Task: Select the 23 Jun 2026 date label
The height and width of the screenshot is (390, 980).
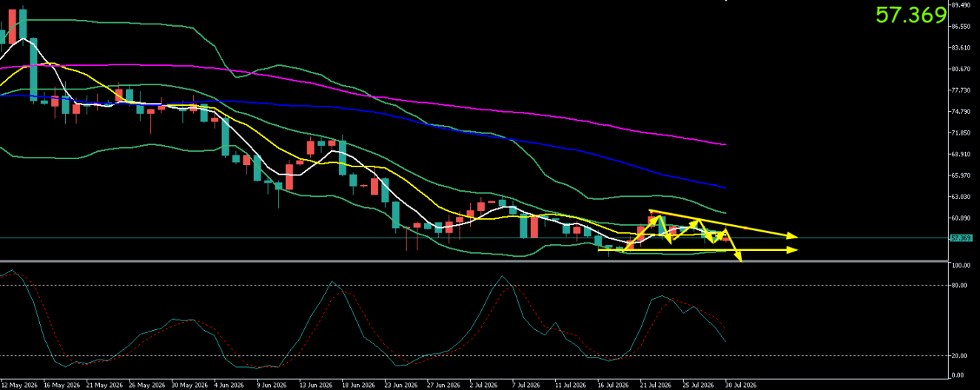Action: pos(403,386)
